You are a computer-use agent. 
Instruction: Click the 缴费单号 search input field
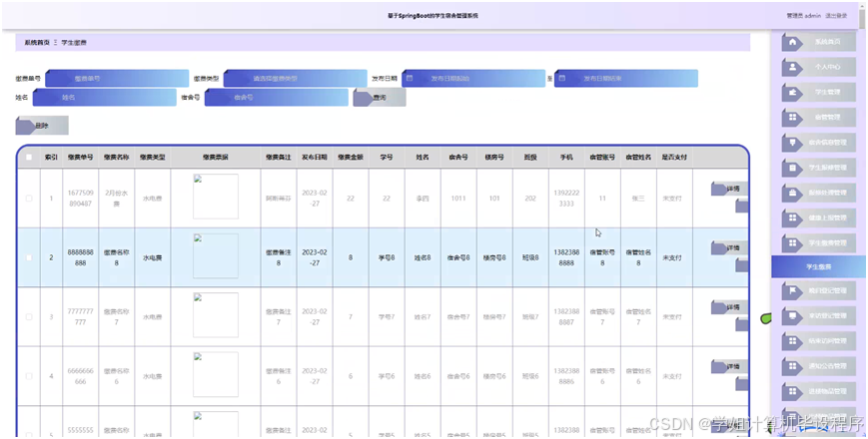click(x=117, y=79)
